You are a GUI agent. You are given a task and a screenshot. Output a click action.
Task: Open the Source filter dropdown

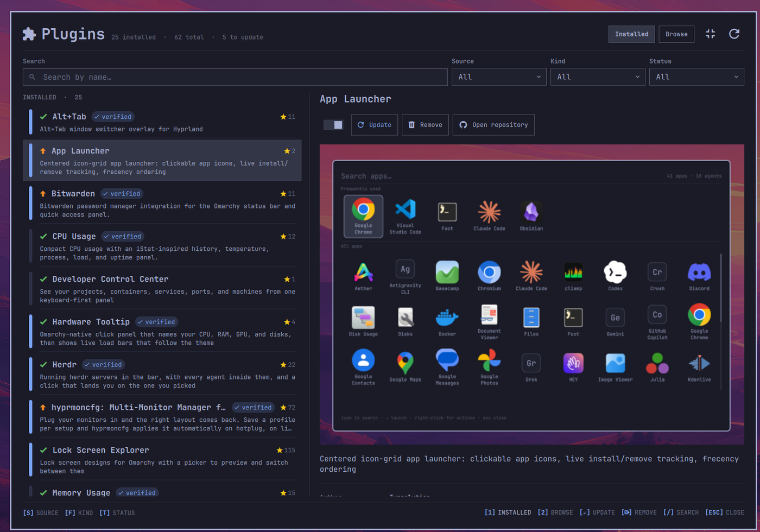tap(499, 77)
